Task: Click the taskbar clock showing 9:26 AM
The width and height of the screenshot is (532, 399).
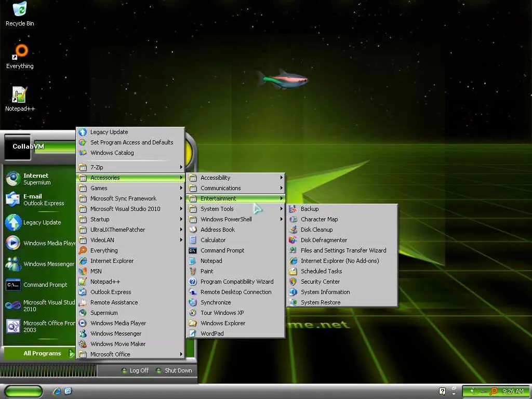Action: [513, 392]
